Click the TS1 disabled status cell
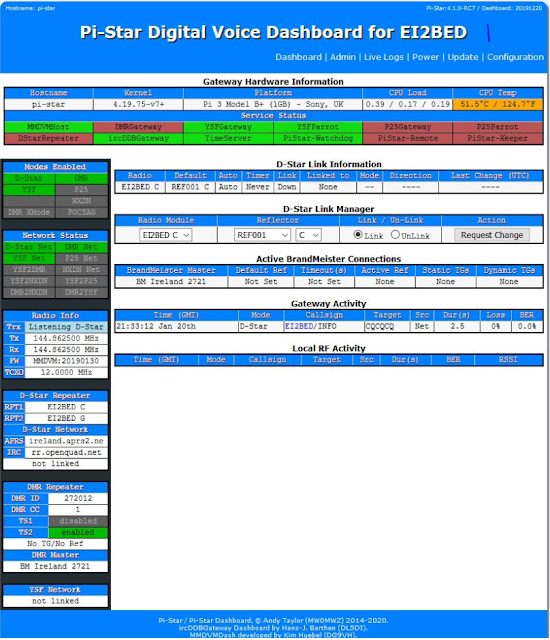550x640 pixels. [x=78, y=521]
